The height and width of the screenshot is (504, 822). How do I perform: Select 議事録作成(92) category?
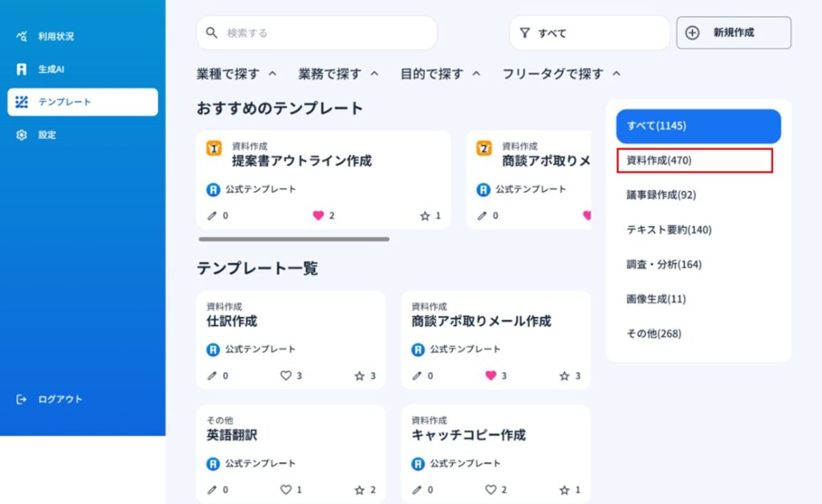(661, 195)
